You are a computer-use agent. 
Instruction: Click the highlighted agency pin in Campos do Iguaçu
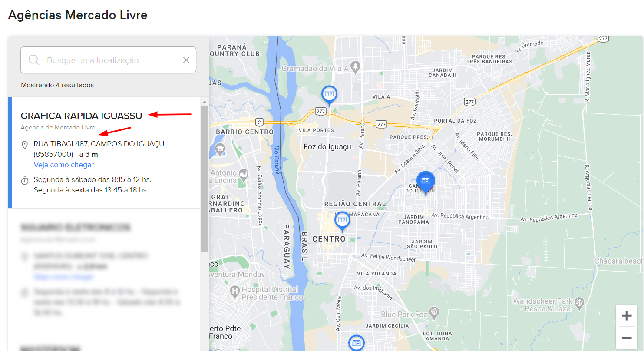(425, 182)
